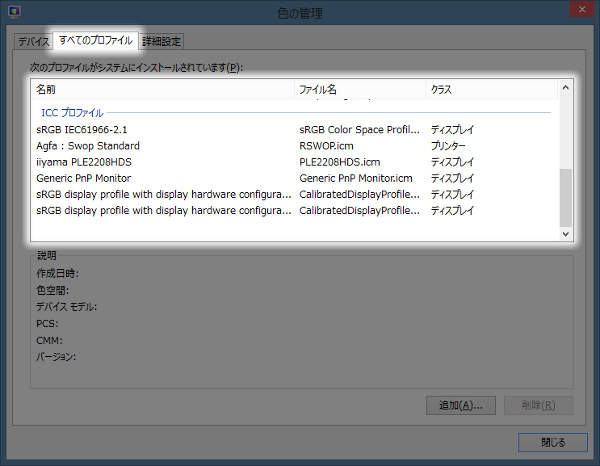Viewport: 600px width, 466px height.
Task: Click the sRGB Color Space Profil... file cell
Action: pos(359,130)
